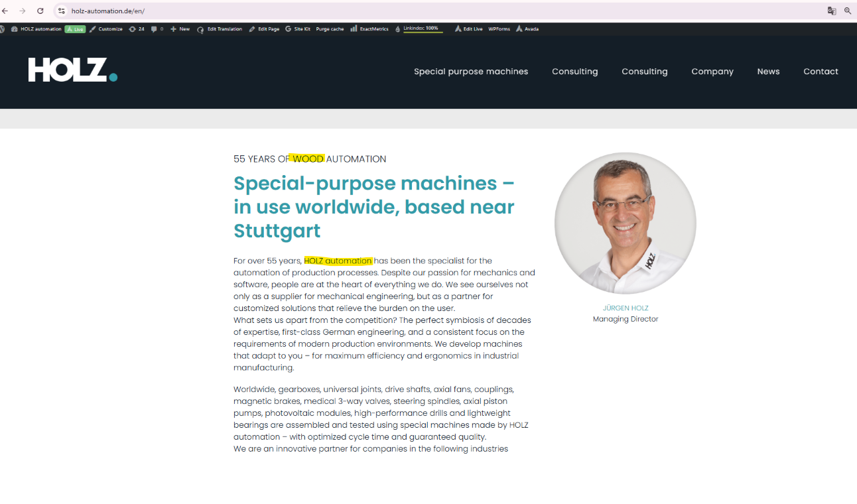Select Edit Translation in admin bar

click(x=220, y=29)
